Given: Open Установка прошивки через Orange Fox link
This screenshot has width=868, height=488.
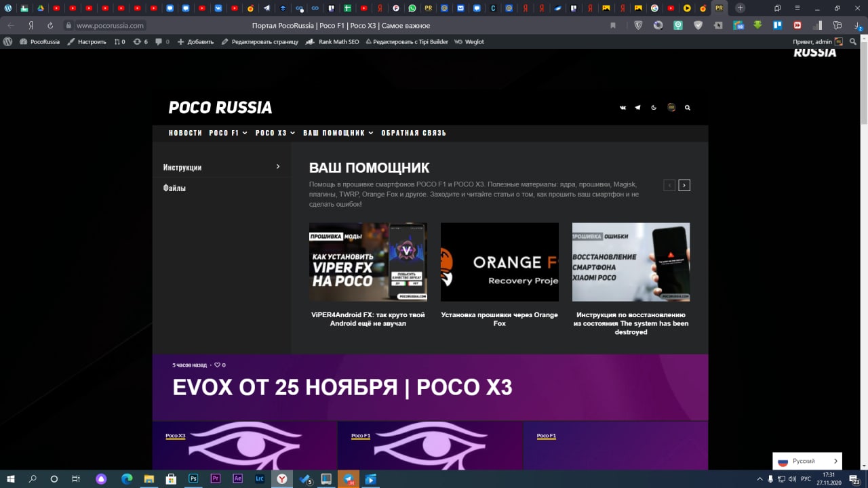Looking at the screenshot, I should click(500, 319).
